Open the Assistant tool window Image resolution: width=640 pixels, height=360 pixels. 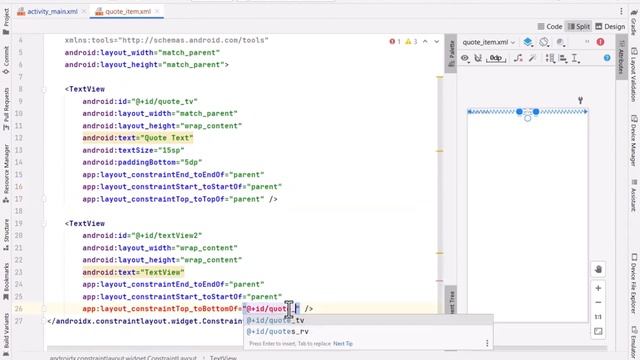pos(634,195)
